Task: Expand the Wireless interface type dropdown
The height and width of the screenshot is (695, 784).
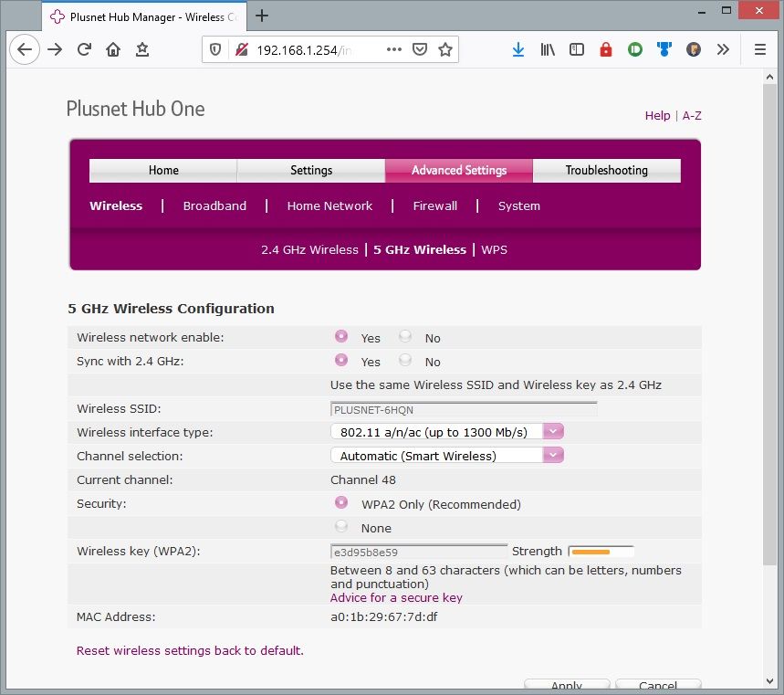Action: (553, 431)
